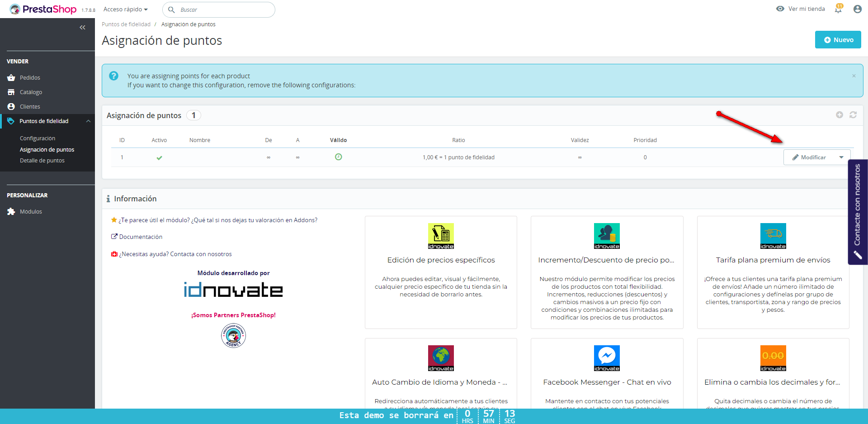
Task: Click the Validez column header
Action: pyautogui.click(x=580, y=140)
